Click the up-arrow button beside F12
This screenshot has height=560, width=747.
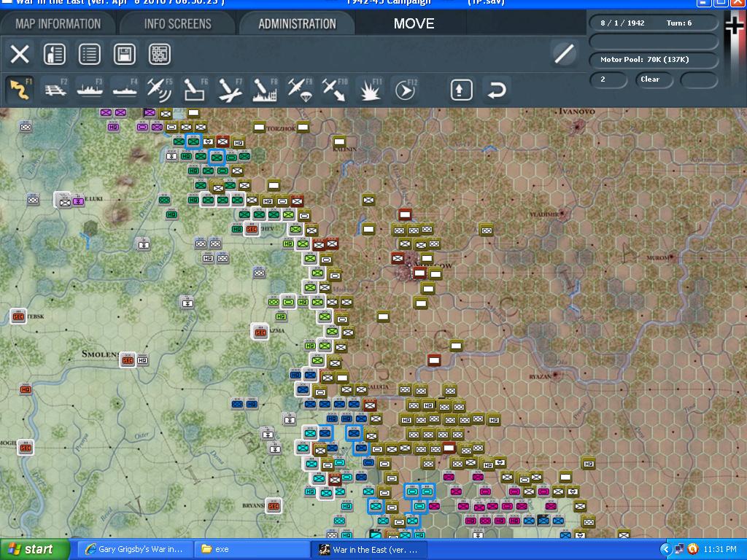tap(461, 90)
